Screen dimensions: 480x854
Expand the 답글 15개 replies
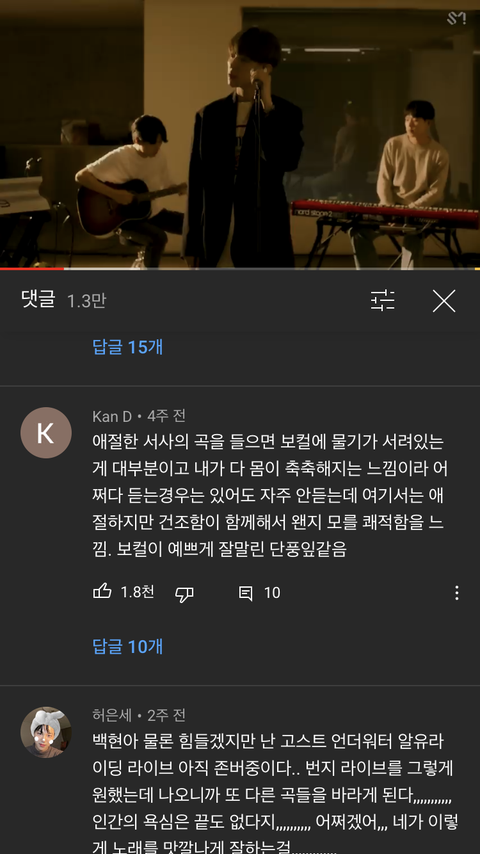point(128,347)
